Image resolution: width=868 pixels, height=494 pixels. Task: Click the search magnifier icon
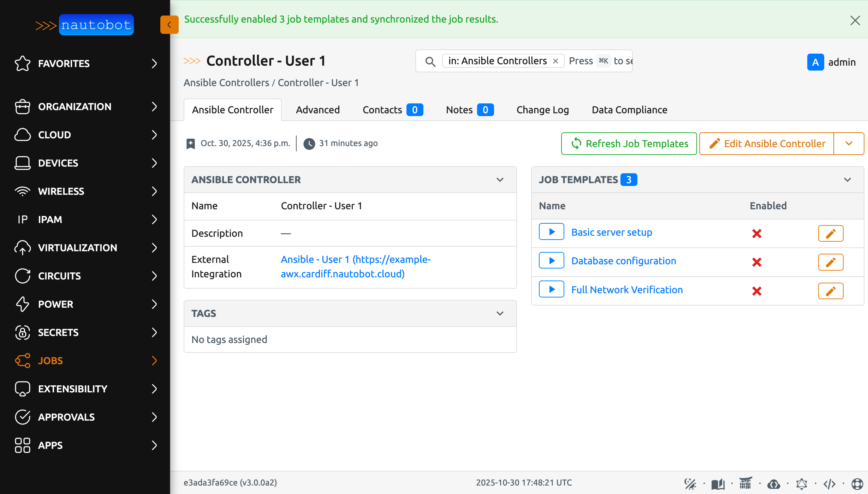tap(430, 61)
